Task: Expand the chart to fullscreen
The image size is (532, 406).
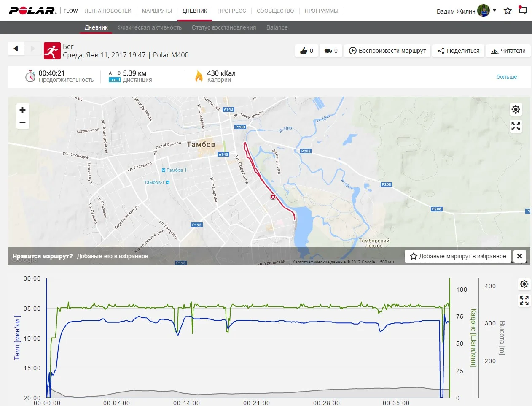Action: pyautogui.click(x=524, y=300)
